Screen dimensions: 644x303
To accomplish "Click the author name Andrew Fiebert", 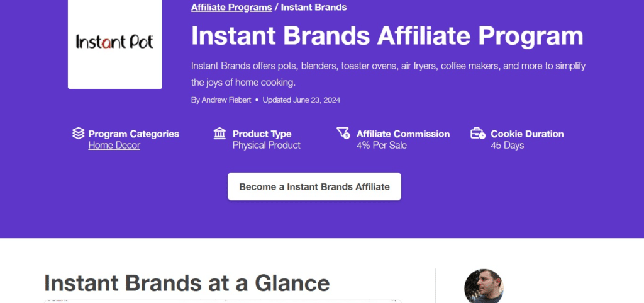I will point(227,100).
